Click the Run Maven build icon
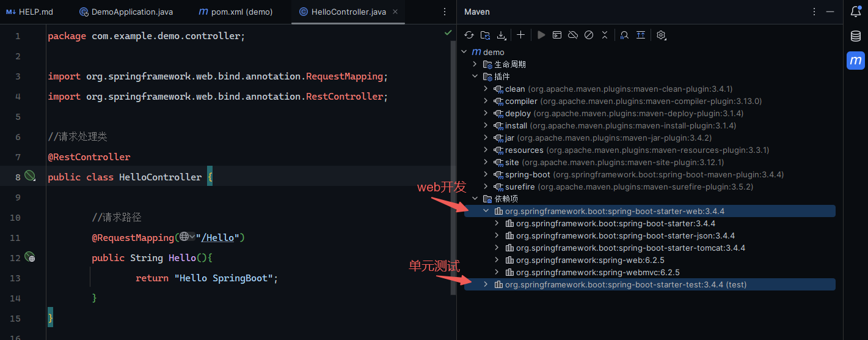Image resolution: width=868 pixels, height=340 pixels. click(541, 35)
